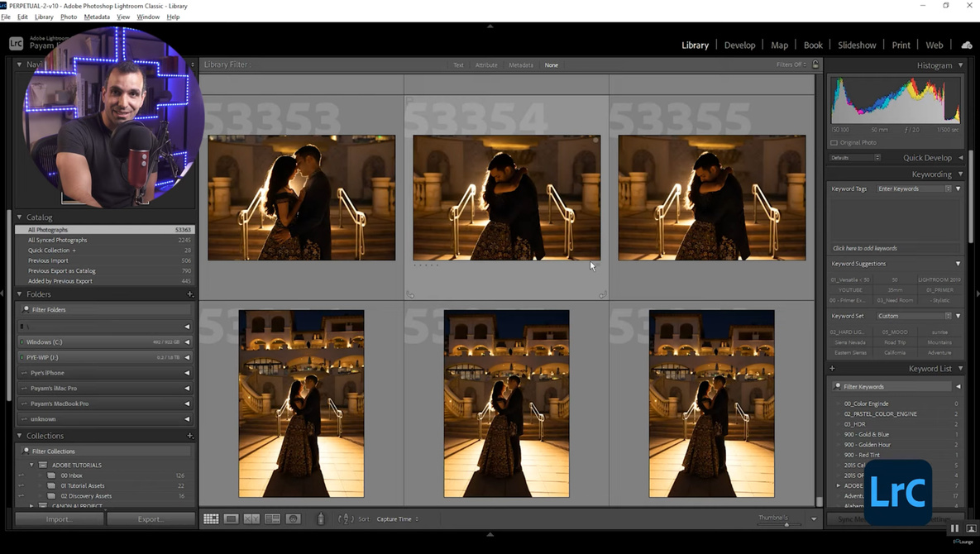This screenshot has height=554, width=980.
Task: Switch to the Develop module
Action: coord(739,45)
